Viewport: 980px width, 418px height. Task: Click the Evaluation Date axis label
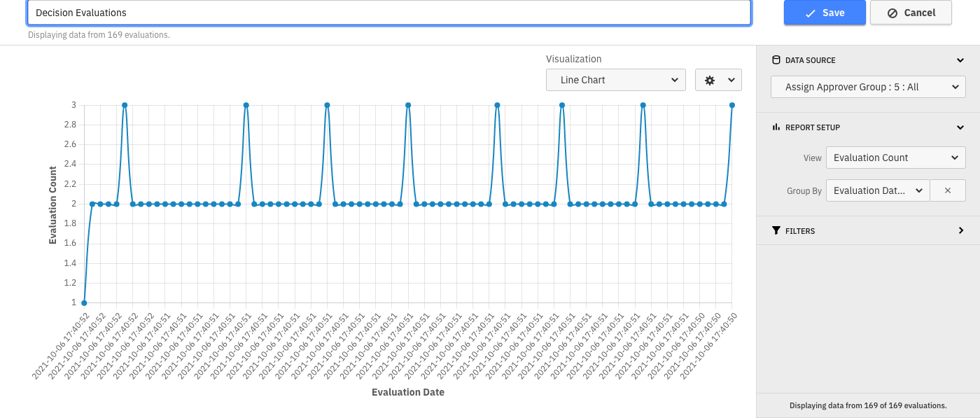click(408, 392)
